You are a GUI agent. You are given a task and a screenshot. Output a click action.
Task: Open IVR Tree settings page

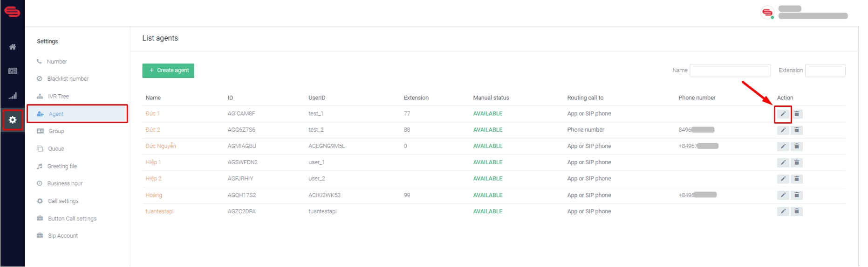click(x=58, y=97)
